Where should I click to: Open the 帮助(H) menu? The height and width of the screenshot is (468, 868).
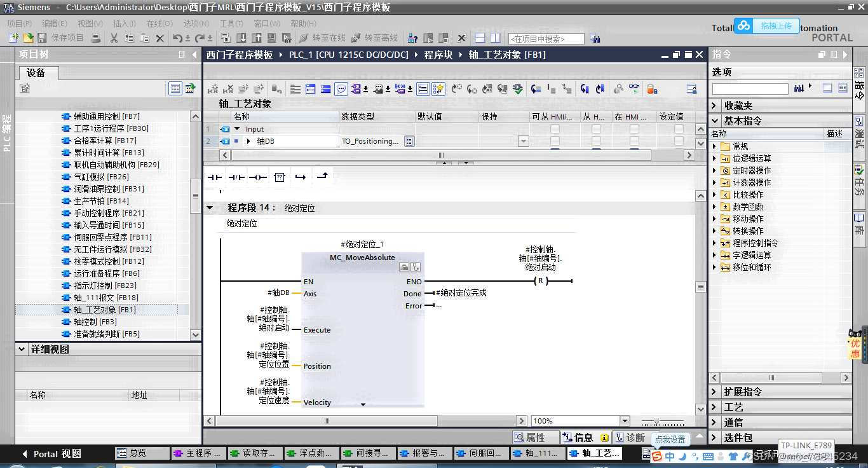click(x=303, y=24)
